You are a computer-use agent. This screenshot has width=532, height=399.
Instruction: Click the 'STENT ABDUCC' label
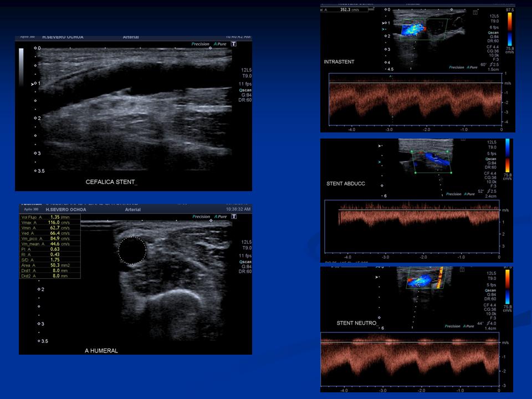coord(346,183)
